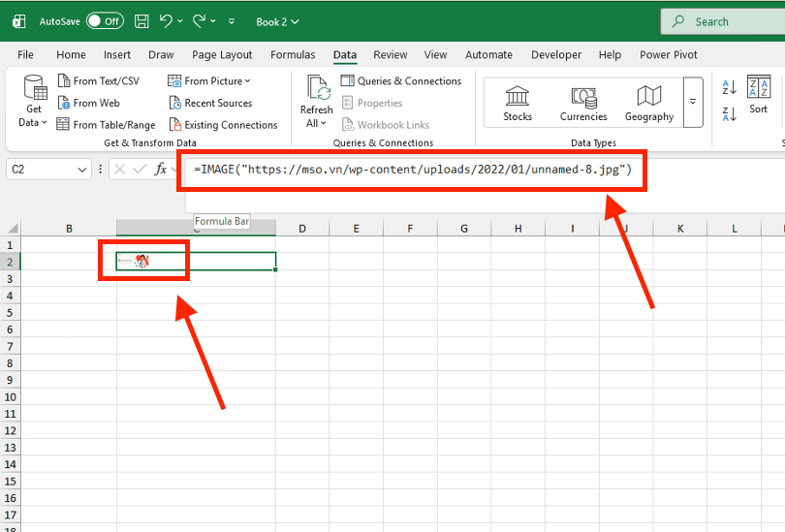785x532 pixels.
Task: Click the Undo arrow icon
Action: tap(166, 21)
